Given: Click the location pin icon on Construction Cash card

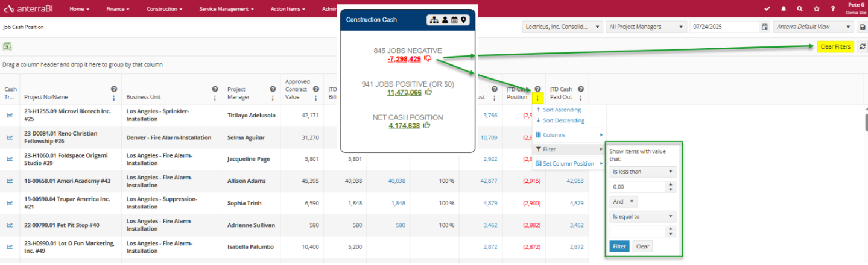Looking at the screenshot, I should point(463,20).
